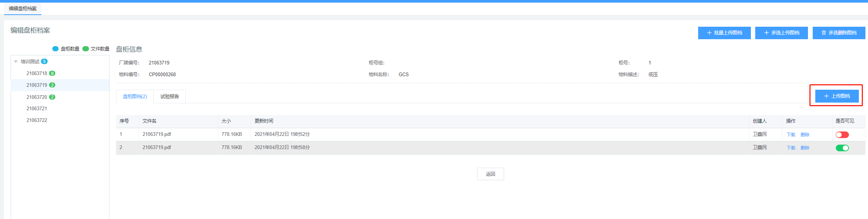868x219 pixels.
Task: Click the 返回 back button
Action: coord(490,174)
